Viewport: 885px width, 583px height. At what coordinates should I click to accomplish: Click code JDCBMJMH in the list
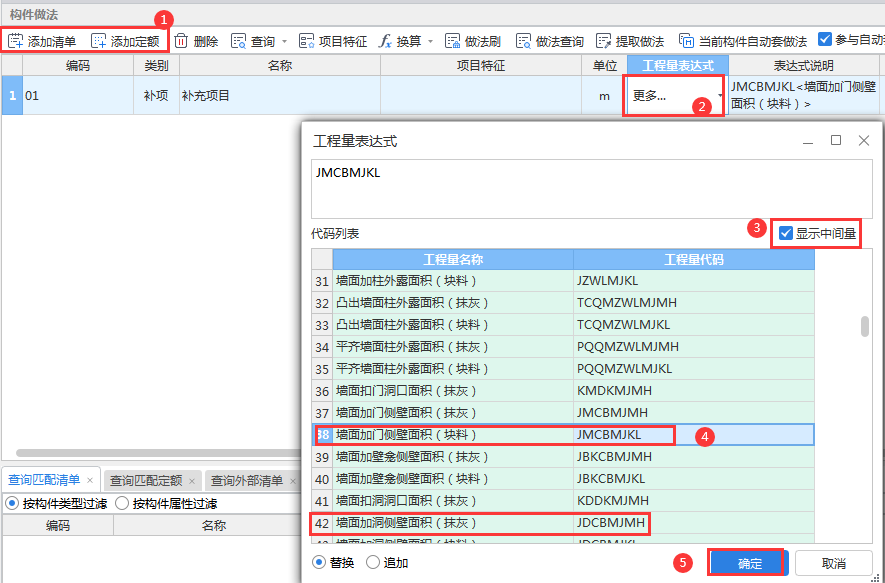click(x=611, y=523)
